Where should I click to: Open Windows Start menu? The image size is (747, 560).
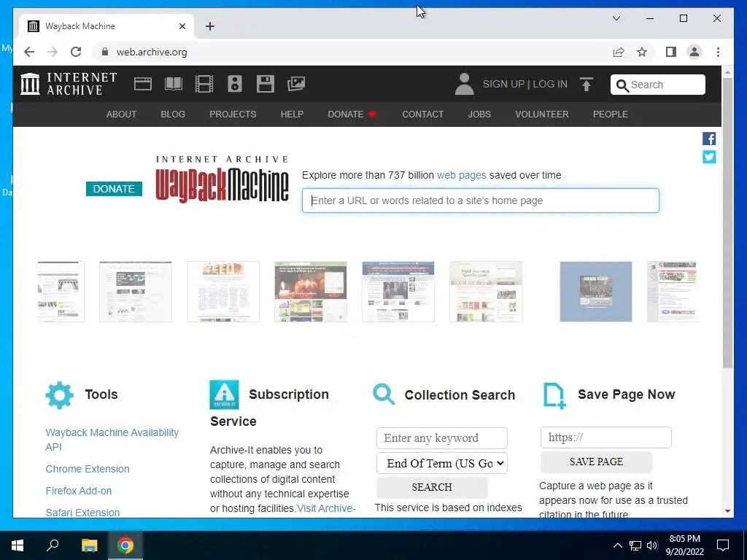pyautogui.click(x=18, y=545)
